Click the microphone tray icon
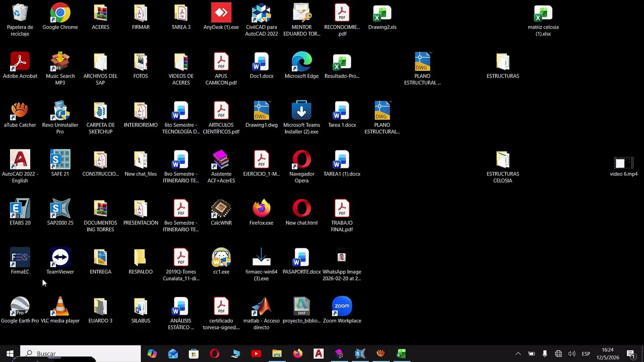The image size is (644, 362). pyautogui.click(x=545, y=353)
